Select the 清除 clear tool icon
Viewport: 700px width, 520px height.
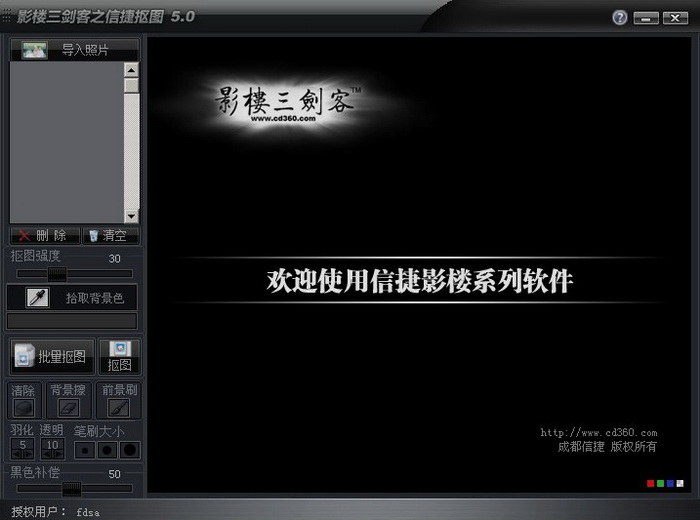tap(24, 408)
